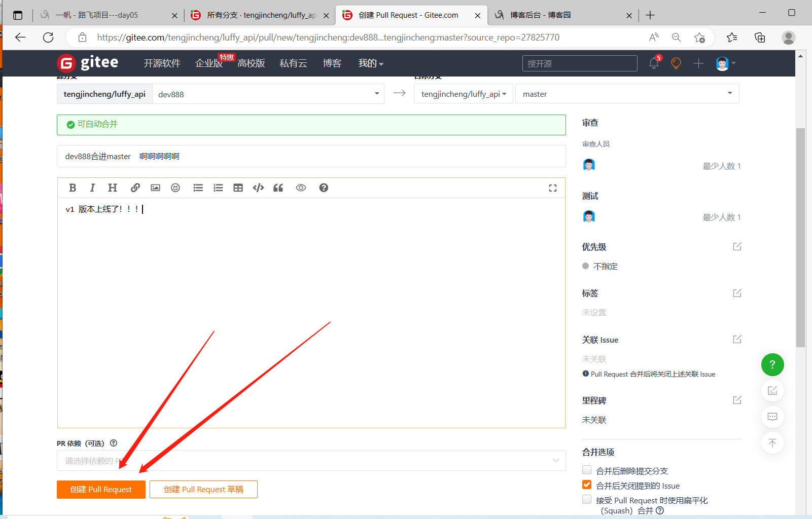Close the 所有分支 luffy_api browser tab
The height and width of the screenshot is (519, 812).
[326, 16]
